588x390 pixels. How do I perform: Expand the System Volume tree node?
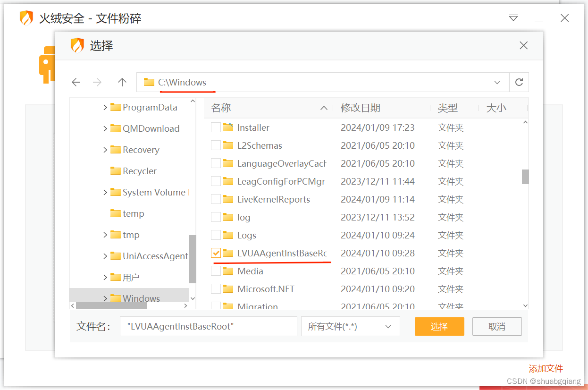[x=105, y=192]
